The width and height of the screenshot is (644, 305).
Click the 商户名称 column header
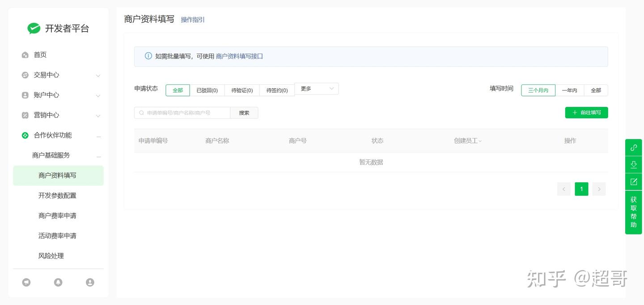[217, 141]
